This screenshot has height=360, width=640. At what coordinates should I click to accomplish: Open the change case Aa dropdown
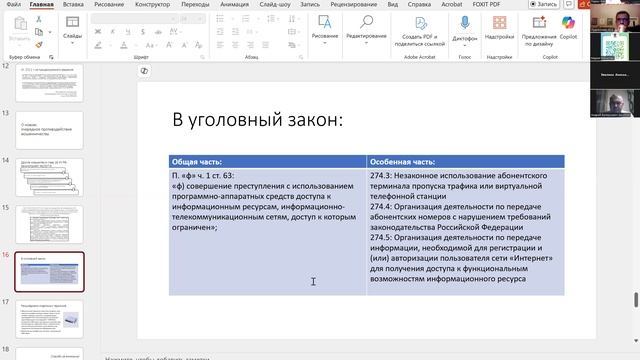point(151,45)
